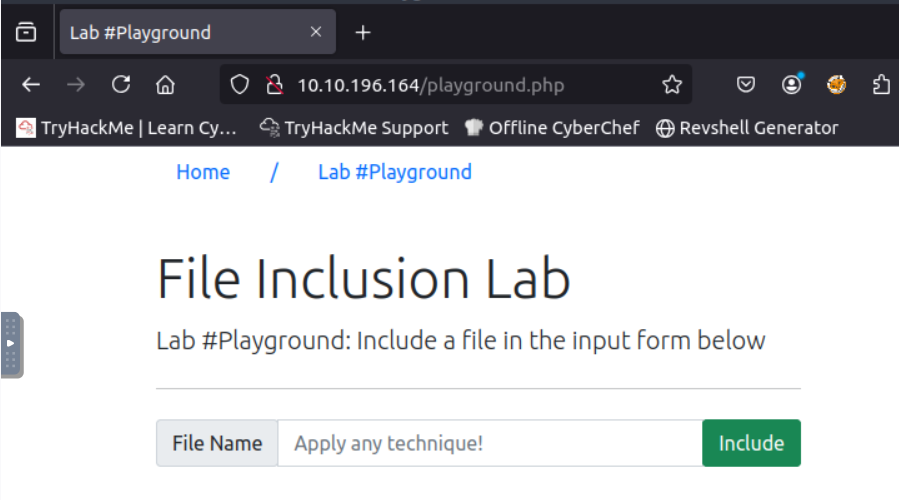899x500 pixels.
Task: Click the green Include button
Action: tap(751, 443)
